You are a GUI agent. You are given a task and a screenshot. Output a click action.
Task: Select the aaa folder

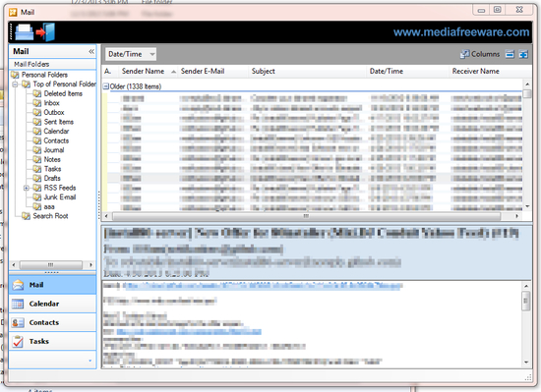(49, 206)
